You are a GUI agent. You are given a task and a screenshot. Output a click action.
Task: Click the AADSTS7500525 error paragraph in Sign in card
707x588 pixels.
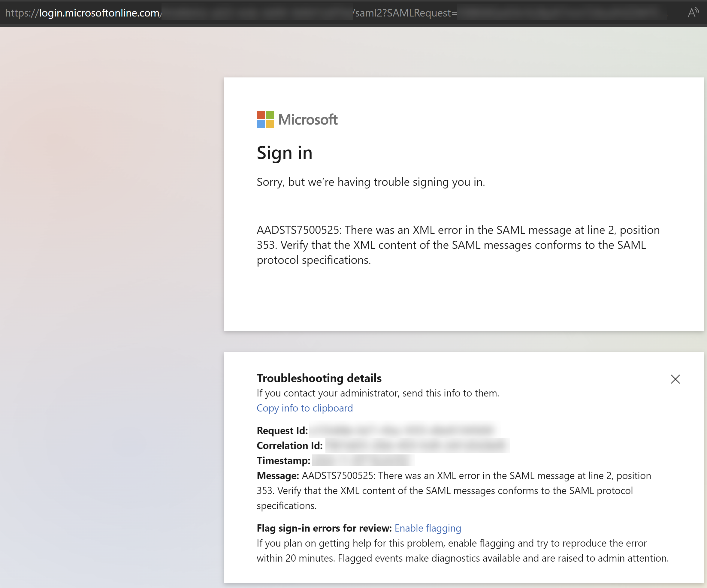pos(458,245)
